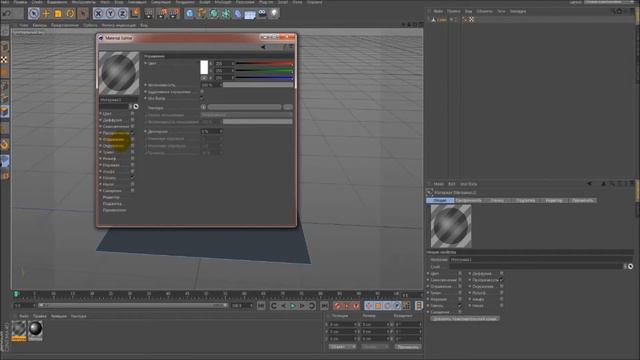Click the Undo arrow in top toolbar

7,13
